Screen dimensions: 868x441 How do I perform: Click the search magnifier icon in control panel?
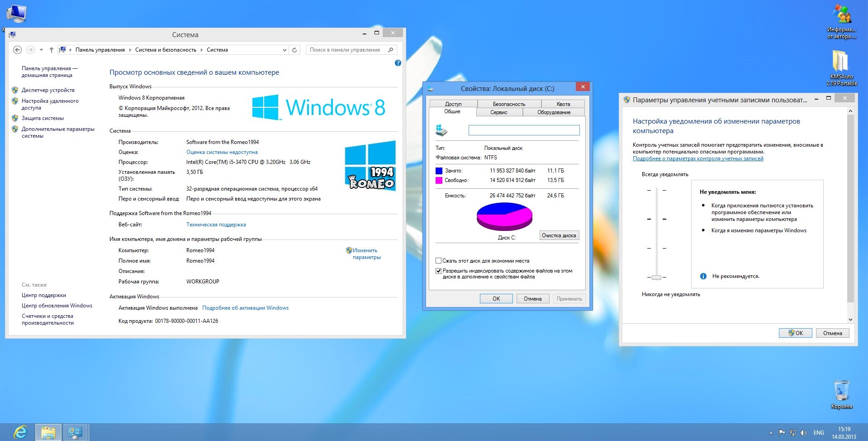(391, 50)
